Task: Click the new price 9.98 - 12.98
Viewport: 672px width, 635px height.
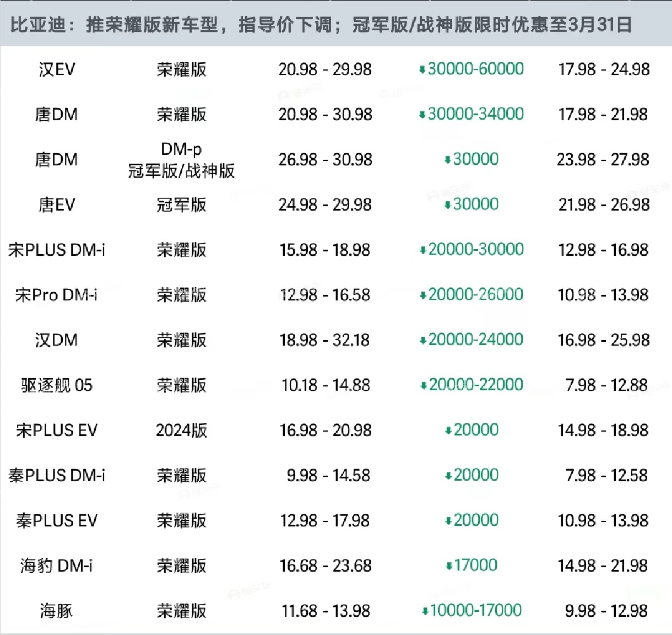Action: [x=606, y=612]
